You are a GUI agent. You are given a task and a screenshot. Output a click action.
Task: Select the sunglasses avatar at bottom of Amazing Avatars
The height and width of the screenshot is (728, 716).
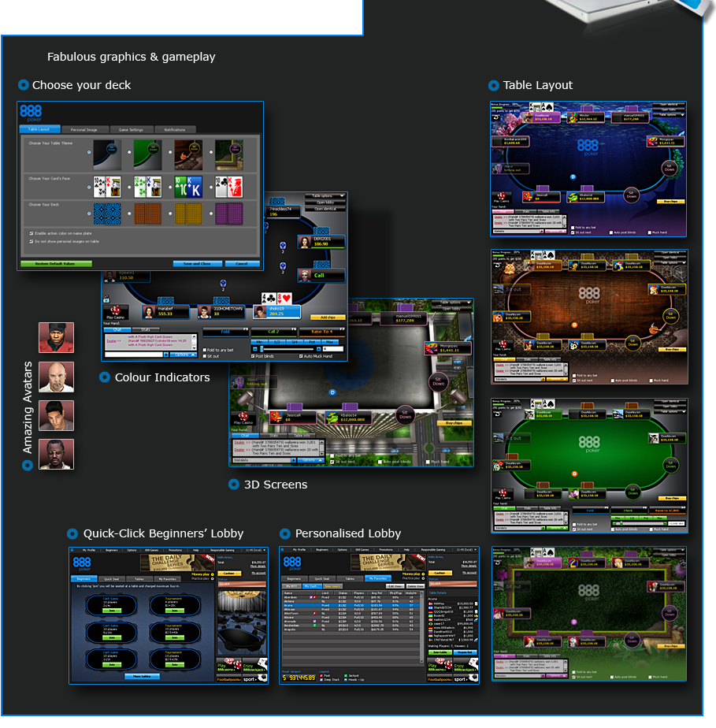pos(56,454)
